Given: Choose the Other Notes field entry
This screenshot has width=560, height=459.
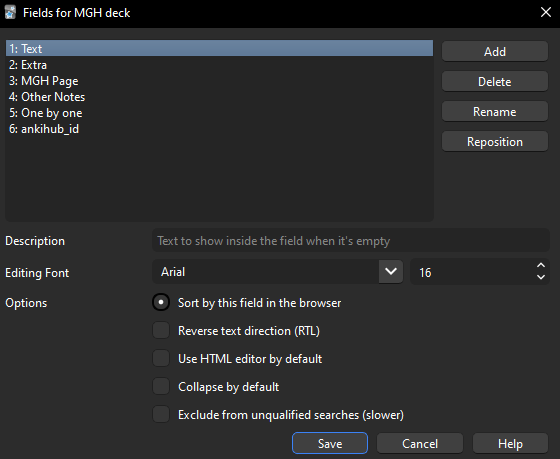Looking at the screenshot, I should tap(219, 97).
